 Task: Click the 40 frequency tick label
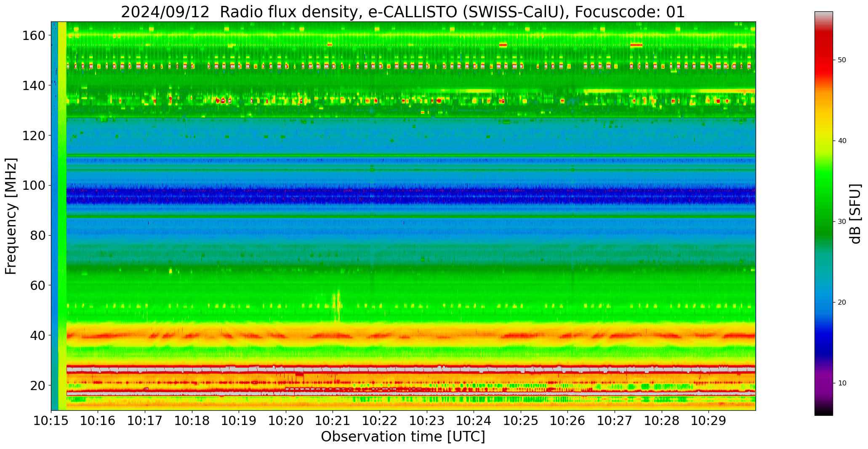point(38,335)
